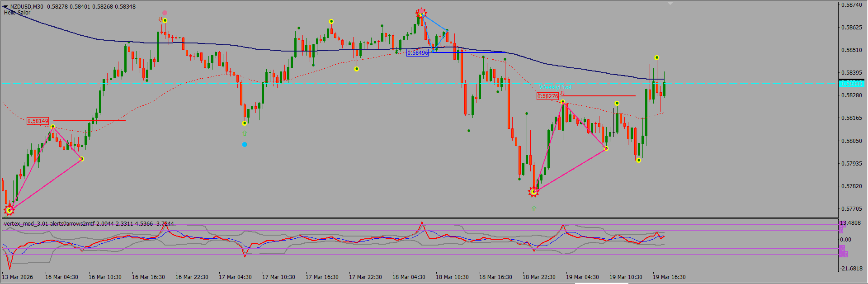868x284 pixels.
Task: Click the Hello Sailor label
Action: coord(17,13)
